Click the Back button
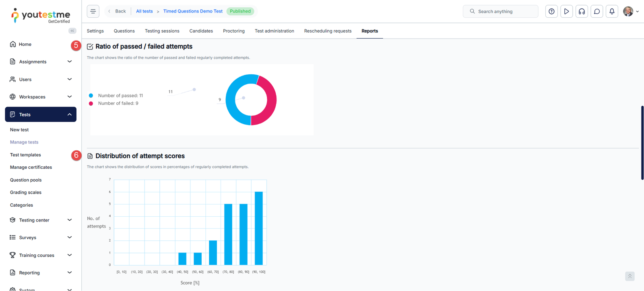The image size is (644, 291). point(117,11)
